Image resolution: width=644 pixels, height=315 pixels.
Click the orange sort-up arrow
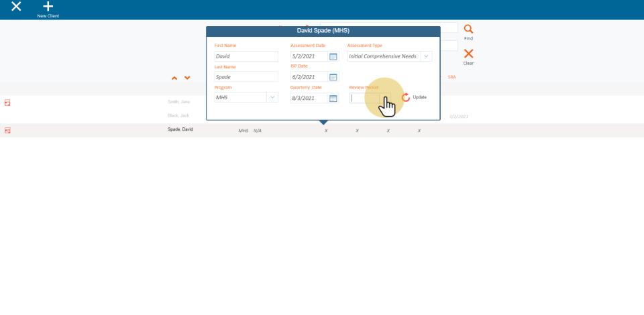(174, 78)
